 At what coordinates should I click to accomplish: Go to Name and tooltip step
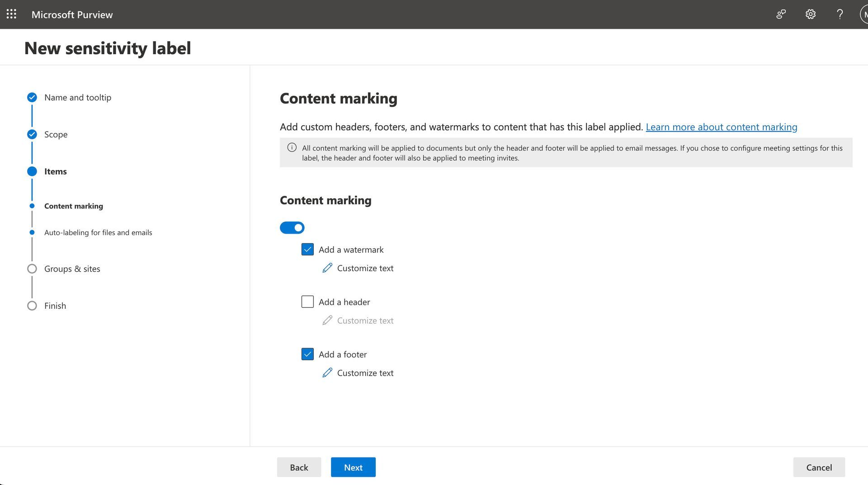[78, 97]
